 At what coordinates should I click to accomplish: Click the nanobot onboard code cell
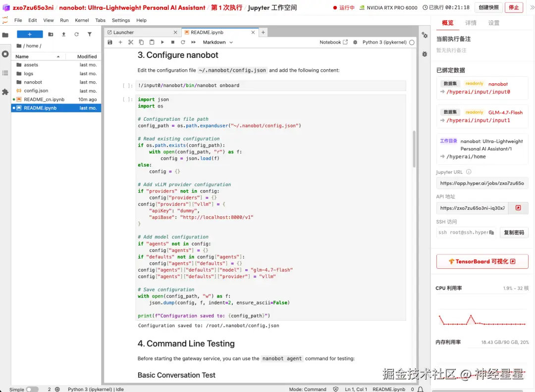click(x=270, y=86)
